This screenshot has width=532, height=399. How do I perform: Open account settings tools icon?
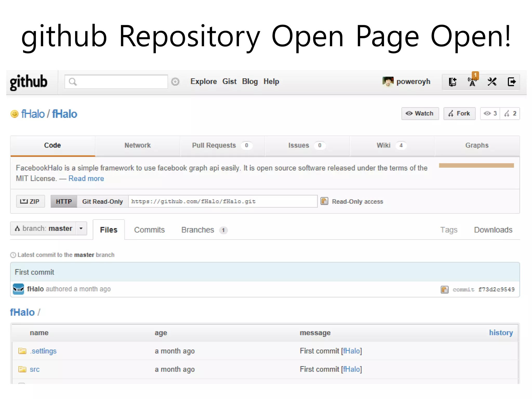[492, 82]
